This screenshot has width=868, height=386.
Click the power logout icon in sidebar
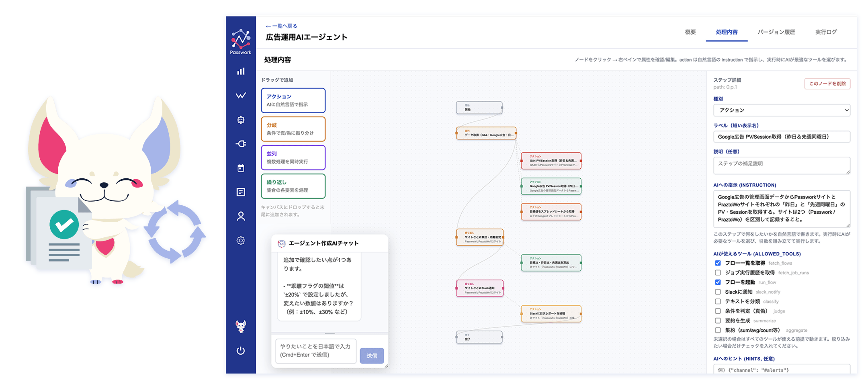(241, 351)
